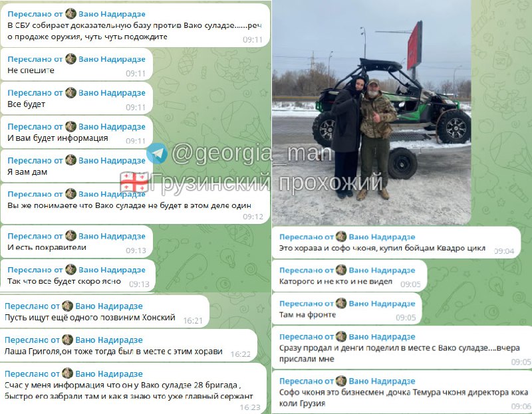Click avatar in 'Не спешите' message header
Viewport: 532px width, 414px height.
coord(70,59)
